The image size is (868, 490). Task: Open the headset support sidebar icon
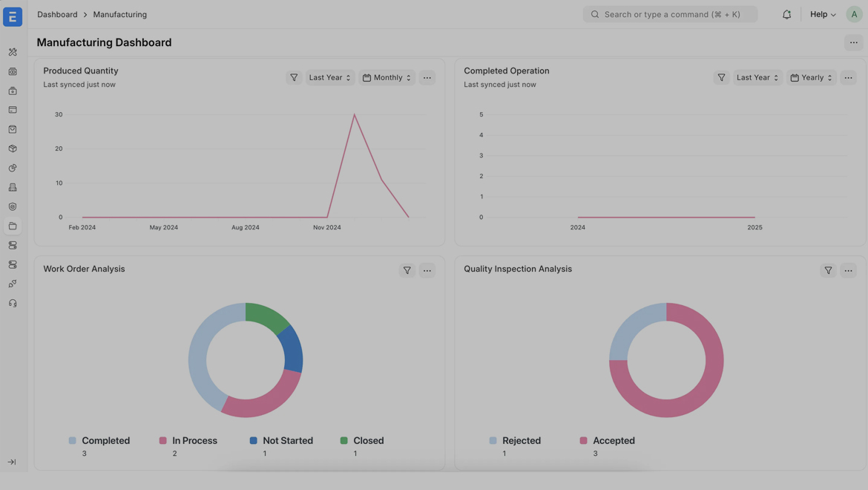13,303
